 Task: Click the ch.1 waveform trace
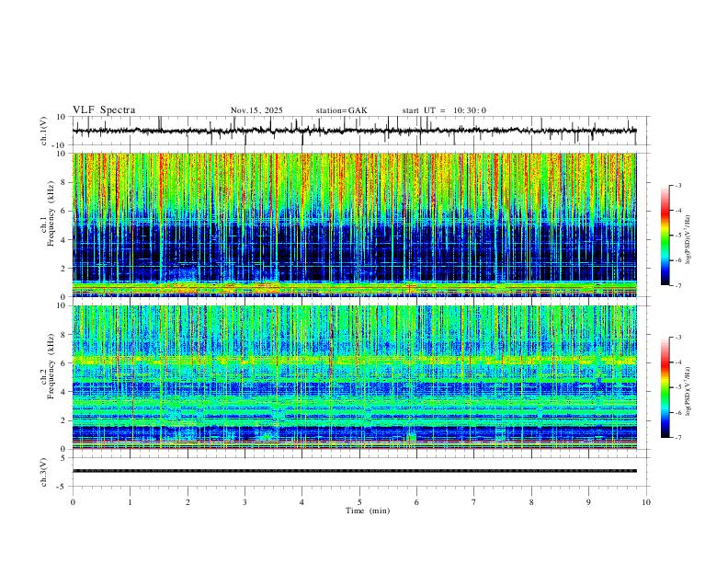[354, 131]
